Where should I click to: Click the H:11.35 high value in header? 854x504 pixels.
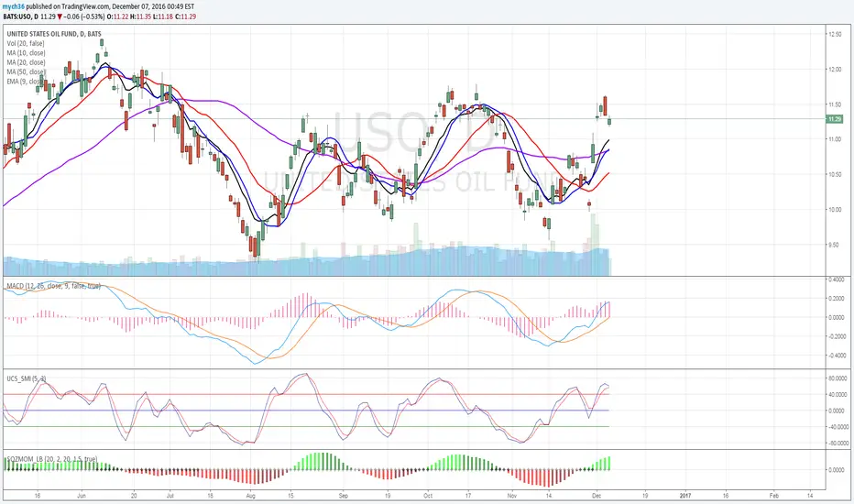click(x=140, y=16)
